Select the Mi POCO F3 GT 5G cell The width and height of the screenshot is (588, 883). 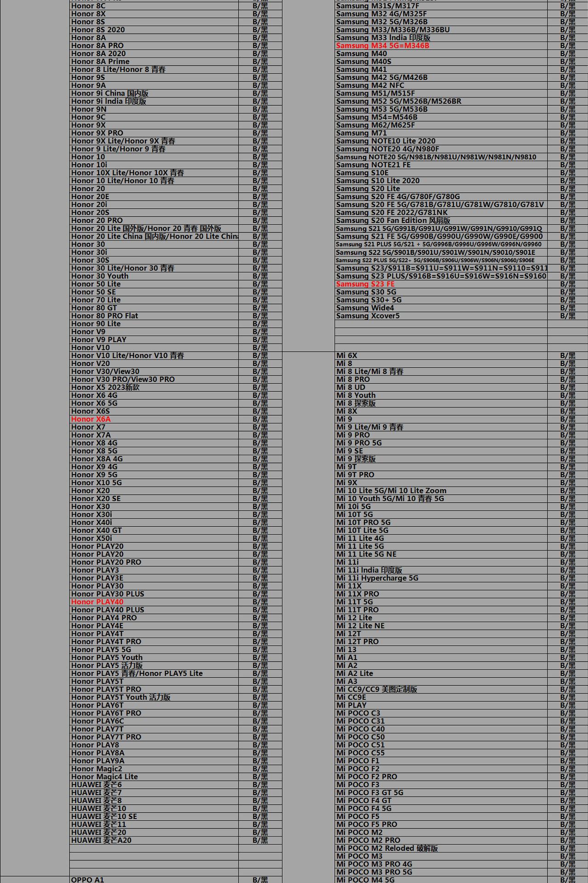click(370, 792)
